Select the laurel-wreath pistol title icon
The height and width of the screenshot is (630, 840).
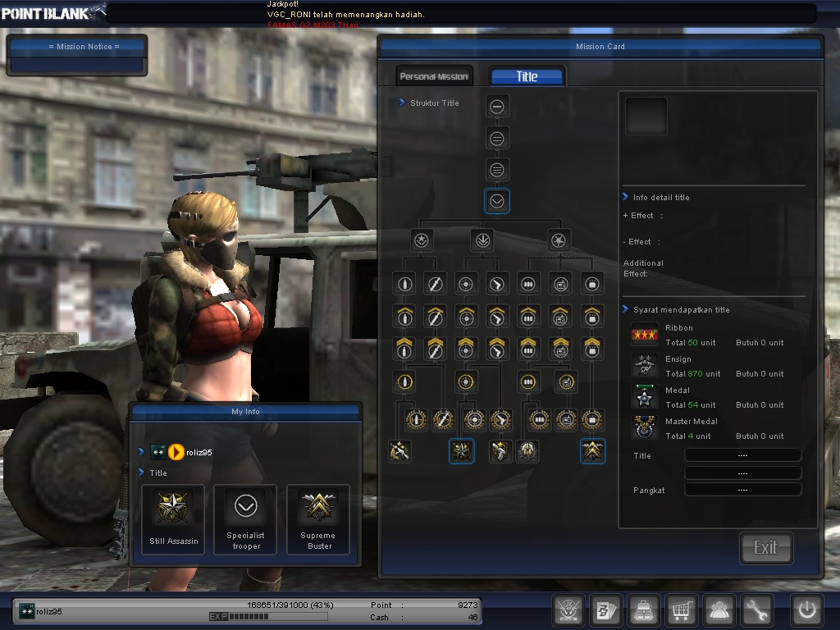click(501, 420)
